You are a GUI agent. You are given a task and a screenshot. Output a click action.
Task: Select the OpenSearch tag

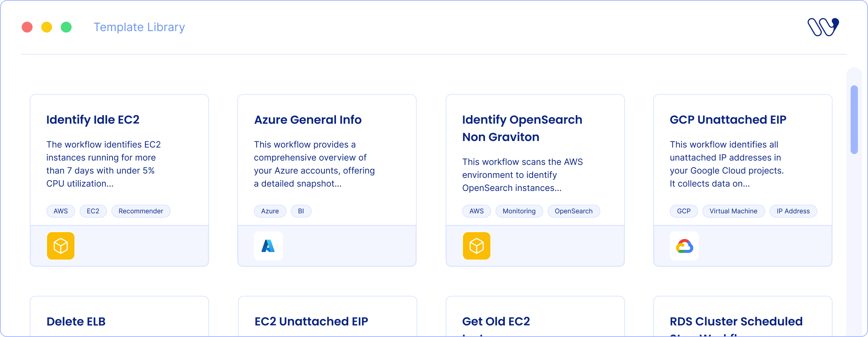(574, 211)
